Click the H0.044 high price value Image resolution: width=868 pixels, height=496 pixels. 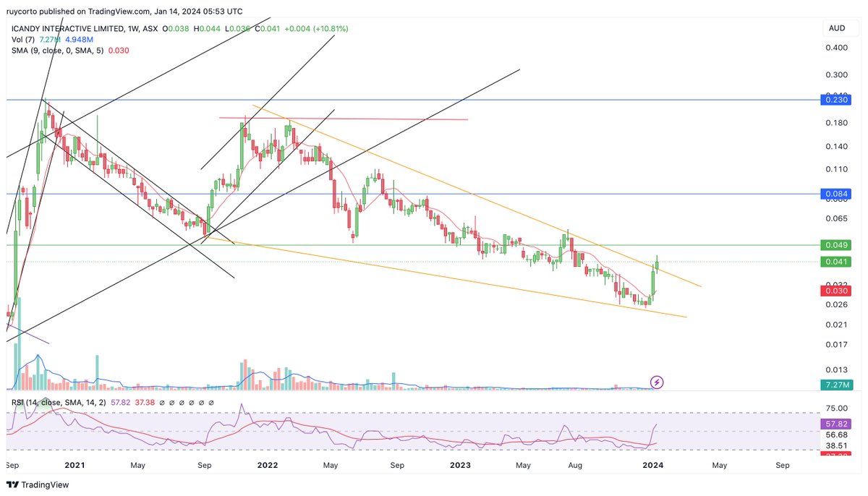tap(208, 29)
